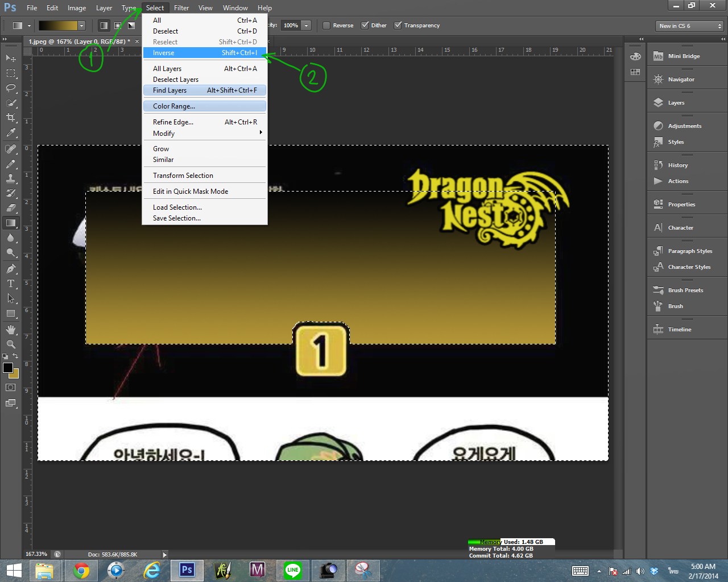The height and width of the screenshot is (582, 728).
Task: Open the status bar info arrow
Action: point(165,555)
